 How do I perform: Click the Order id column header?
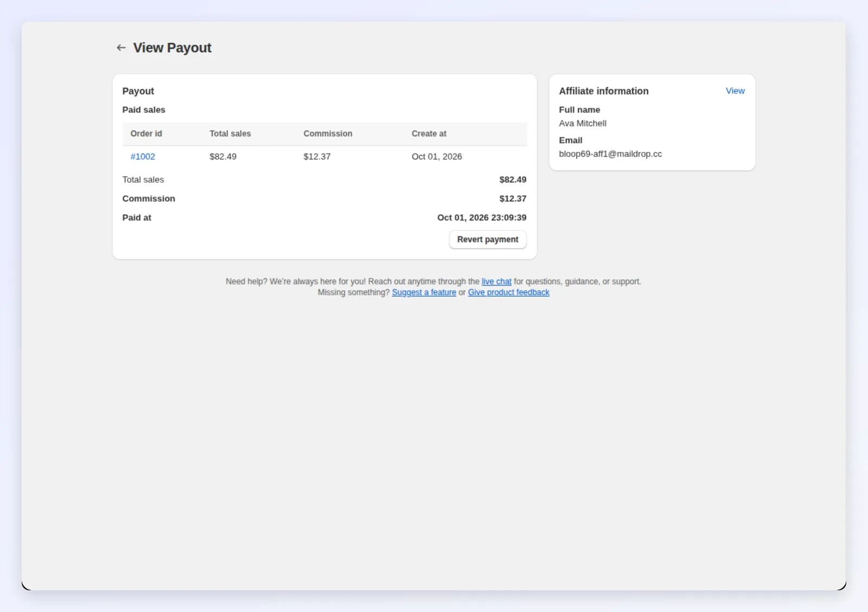pyautogui.click(x=146, y=134)
